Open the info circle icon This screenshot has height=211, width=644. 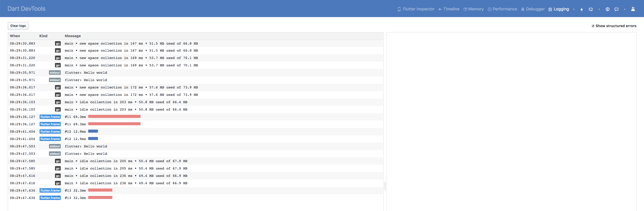tap(607, 9)
